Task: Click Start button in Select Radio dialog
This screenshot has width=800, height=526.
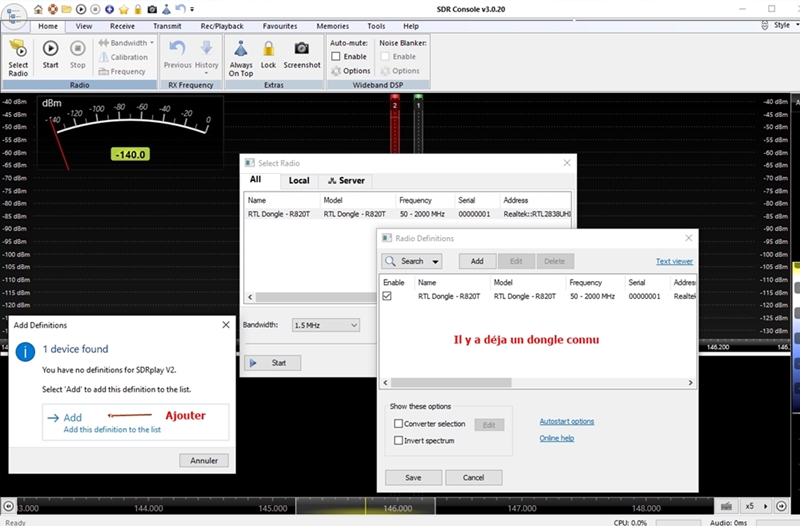Action: click(x=272, y=363)
